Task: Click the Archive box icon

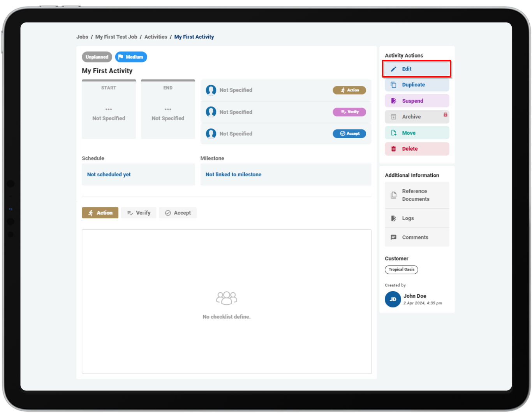Action: pos(393,117)
